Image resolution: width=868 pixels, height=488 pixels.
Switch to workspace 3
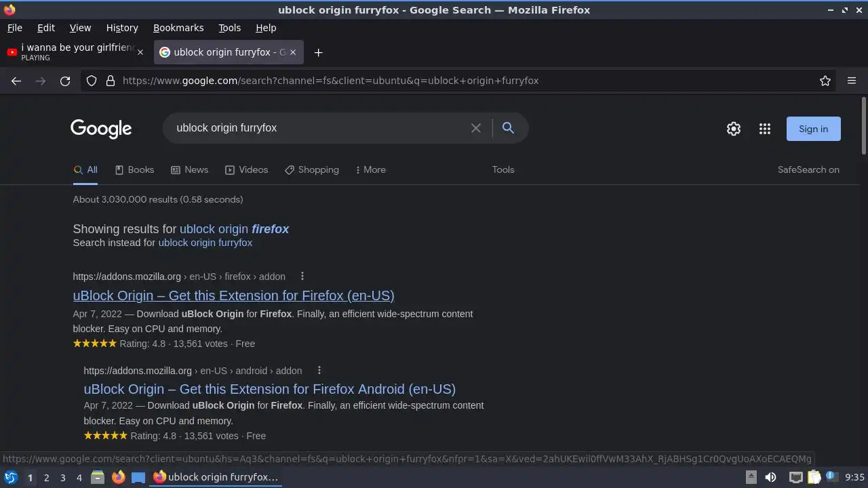coord(62,478)
